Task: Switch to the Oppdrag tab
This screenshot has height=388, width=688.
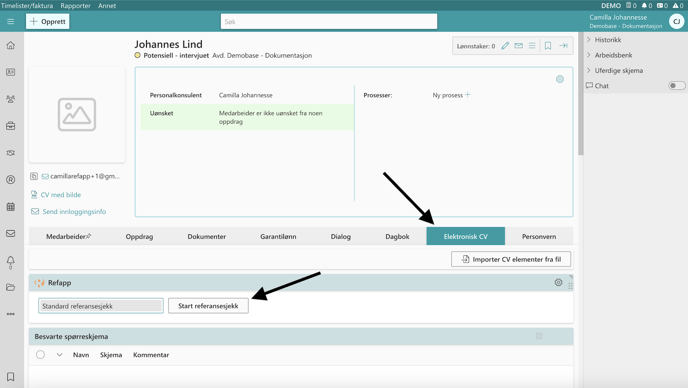Action: 140,236
